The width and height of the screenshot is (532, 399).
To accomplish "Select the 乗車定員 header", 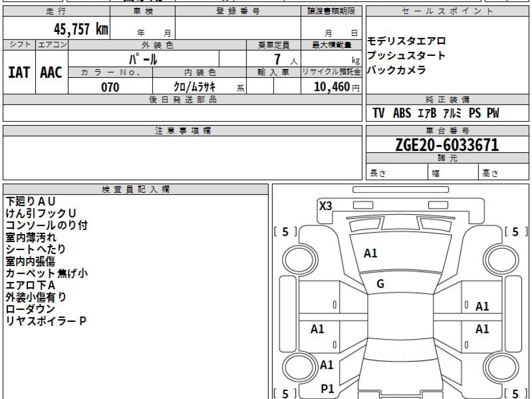I will 274,45.
